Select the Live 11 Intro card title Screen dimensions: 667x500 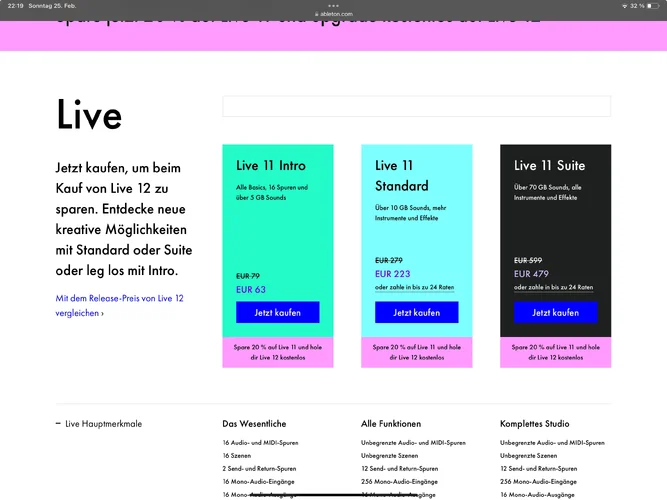(271, 166)
